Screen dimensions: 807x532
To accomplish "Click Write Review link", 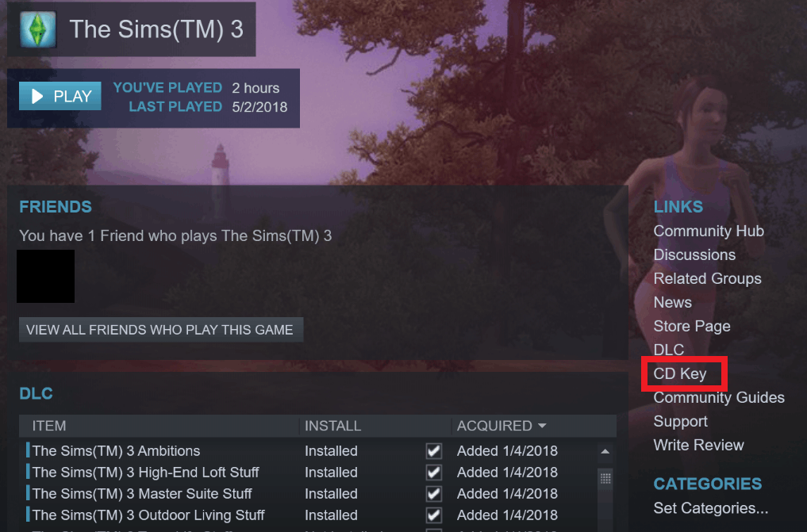I will 698,445.
